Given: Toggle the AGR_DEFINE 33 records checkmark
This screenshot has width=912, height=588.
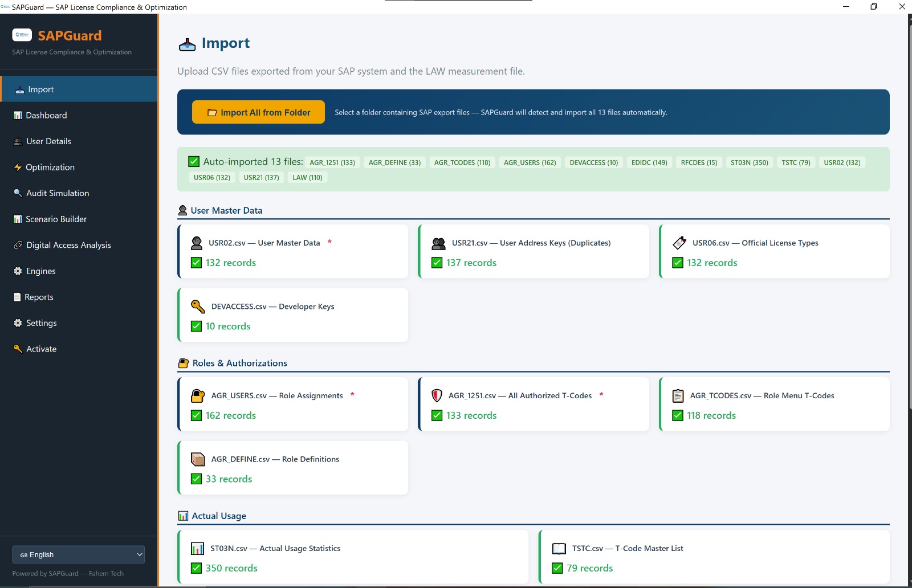Looking at the screenshot, I should [x=196, y=479].
